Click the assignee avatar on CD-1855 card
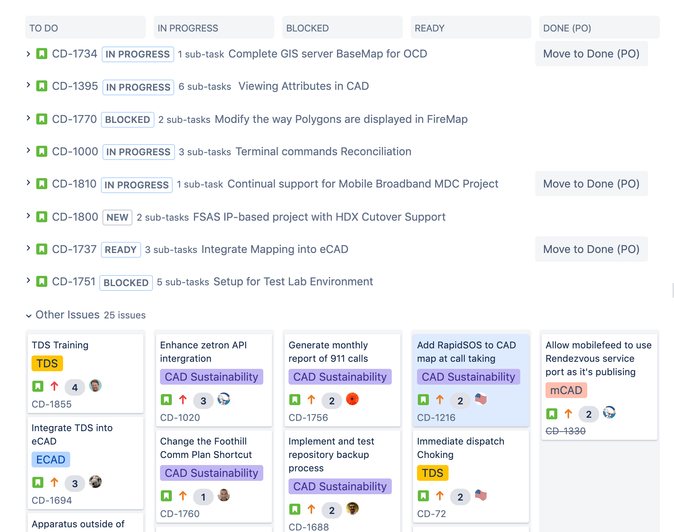The height and width of the screenshot is (532, 674). (x=95, y=386)
